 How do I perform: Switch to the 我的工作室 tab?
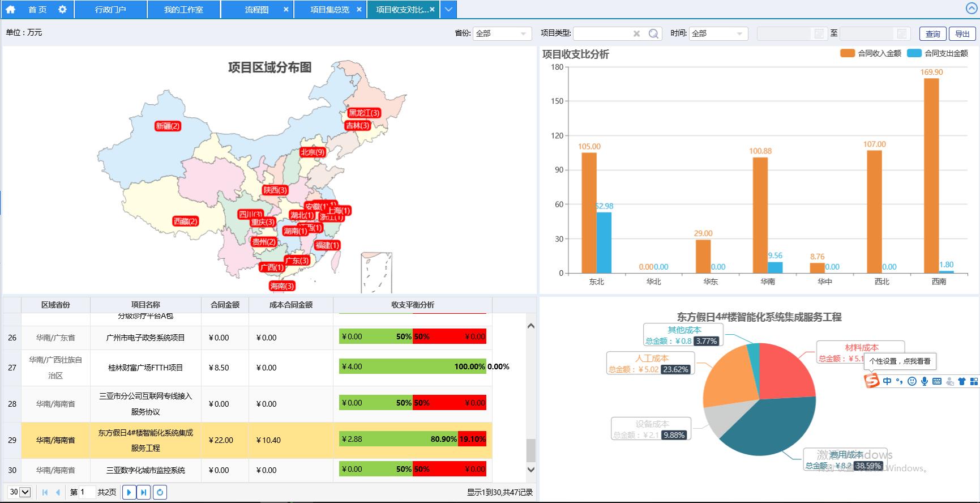point(183,10)
